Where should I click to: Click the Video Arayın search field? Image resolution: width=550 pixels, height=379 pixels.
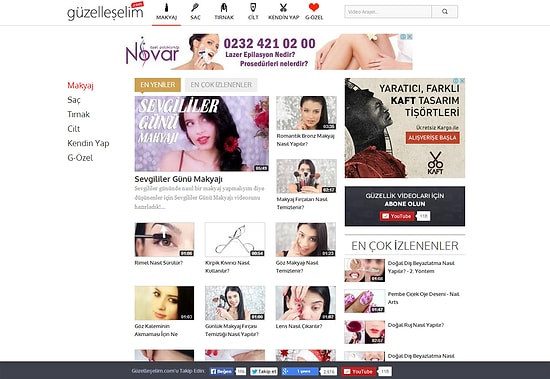[x=388, y=12]
